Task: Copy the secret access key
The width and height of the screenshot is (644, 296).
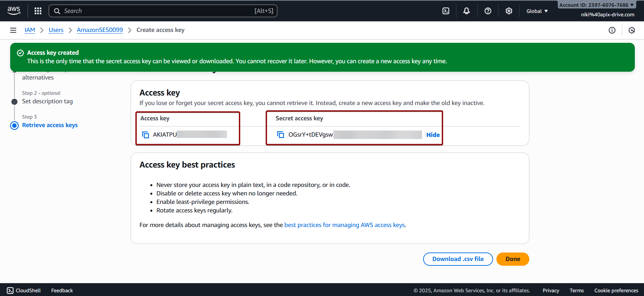Action: click(x=281, y=135)
